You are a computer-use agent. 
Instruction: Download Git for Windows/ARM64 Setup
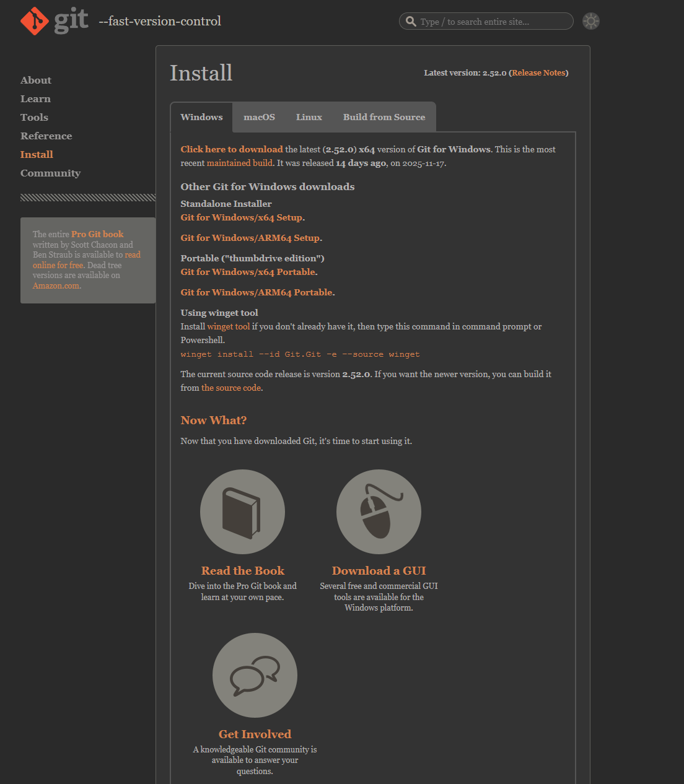coord(250,238)
